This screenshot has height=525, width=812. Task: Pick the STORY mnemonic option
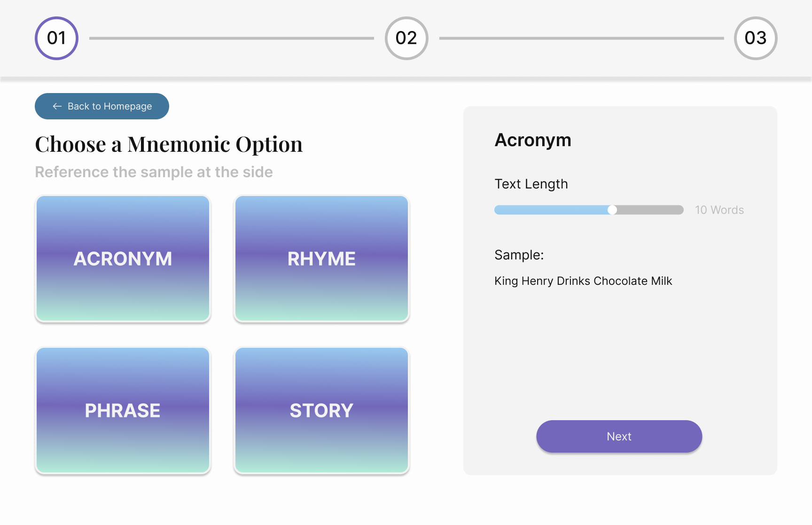321,410
